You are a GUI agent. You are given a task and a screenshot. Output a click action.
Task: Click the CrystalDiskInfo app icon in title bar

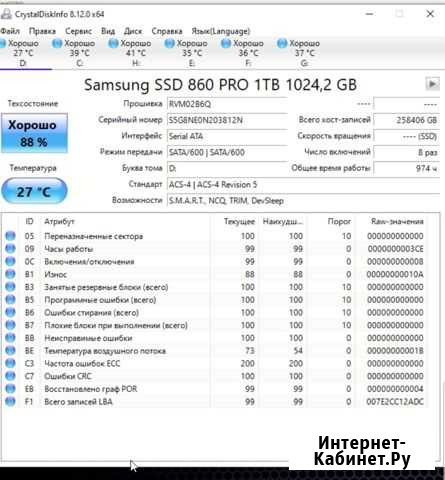coord(6,14)
